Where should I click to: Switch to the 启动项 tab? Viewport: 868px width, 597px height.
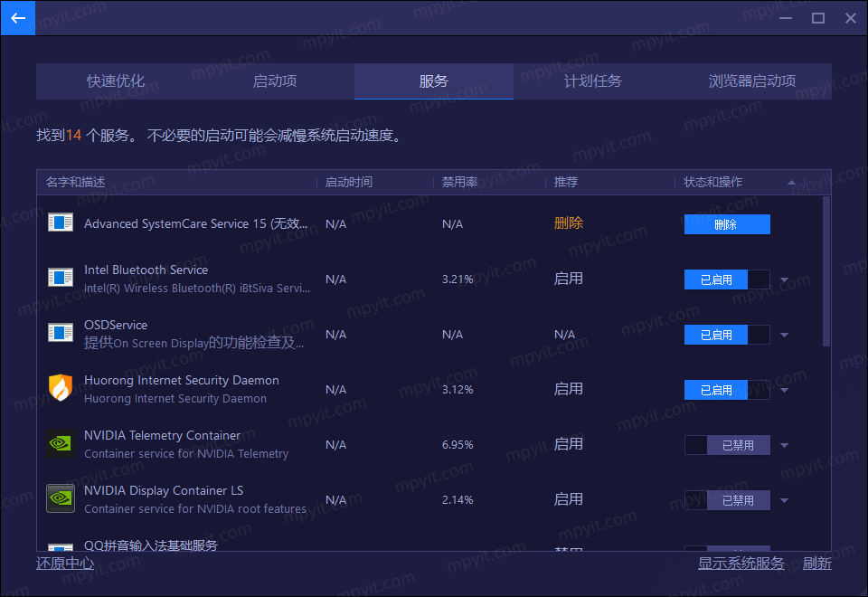[x=275, y=81]
